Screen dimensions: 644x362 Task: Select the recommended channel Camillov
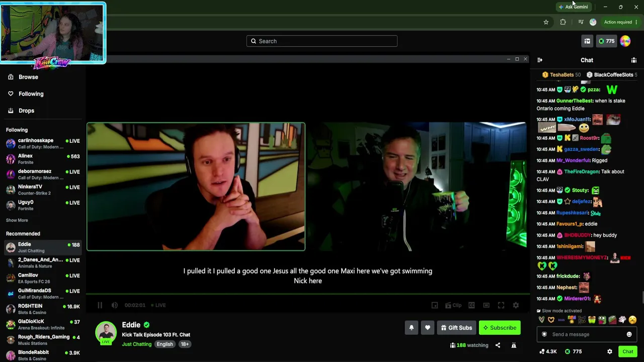43,278
